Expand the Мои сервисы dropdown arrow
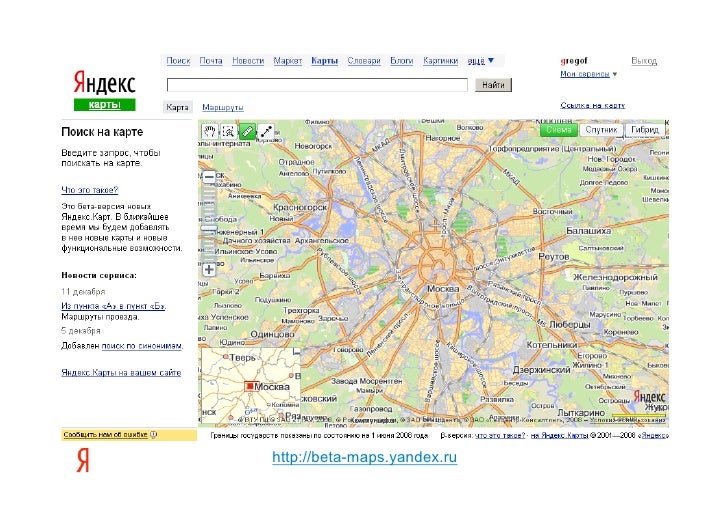 [615, 74]
